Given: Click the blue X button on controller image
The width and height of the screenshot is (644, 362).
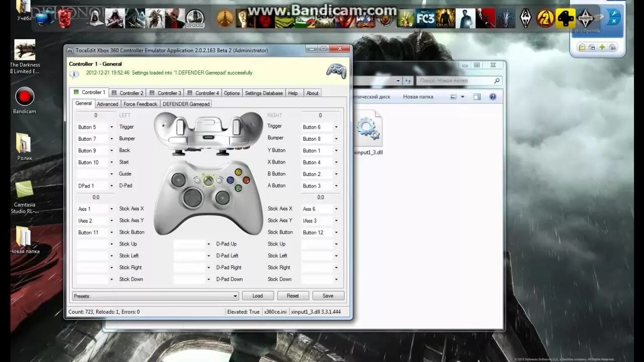Looking at the screenshot, I should pos(230,180).
